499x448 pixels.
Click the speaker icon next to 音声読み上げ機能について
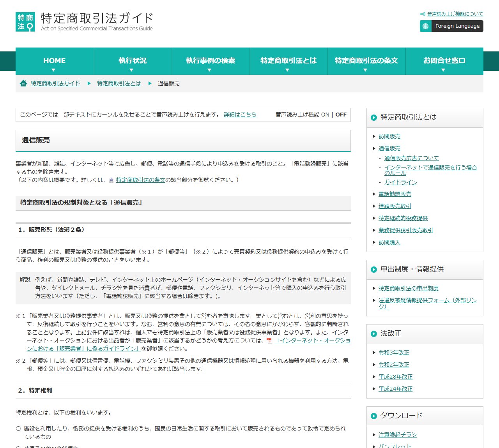coord(423,14)
